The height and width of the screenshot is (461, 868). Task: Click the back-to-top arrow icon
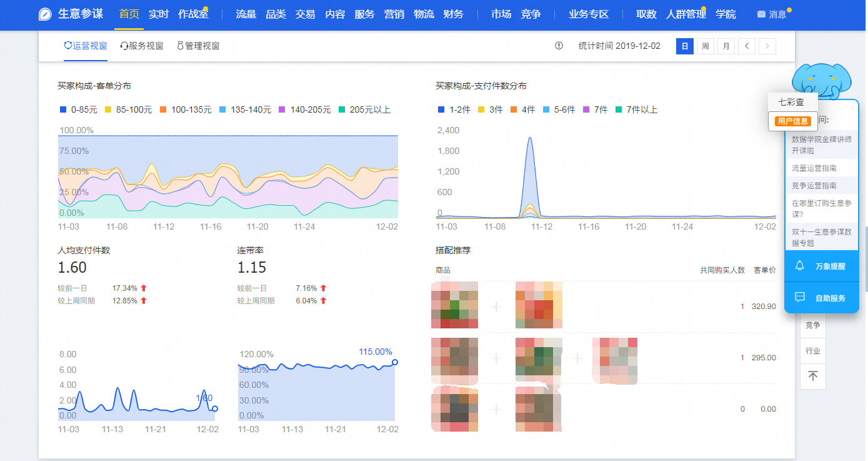(812, 376)
